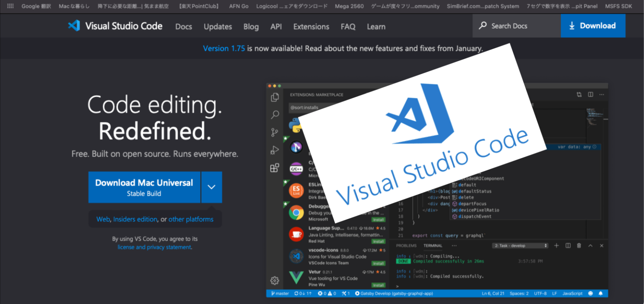Click the UTF-8 encoding status entry
The image size is (644, 304).
tap(540, 294)
